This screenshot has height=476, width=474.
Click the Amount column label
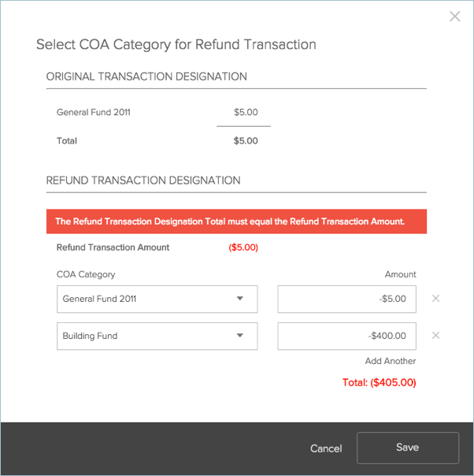[x=400, y=274]
